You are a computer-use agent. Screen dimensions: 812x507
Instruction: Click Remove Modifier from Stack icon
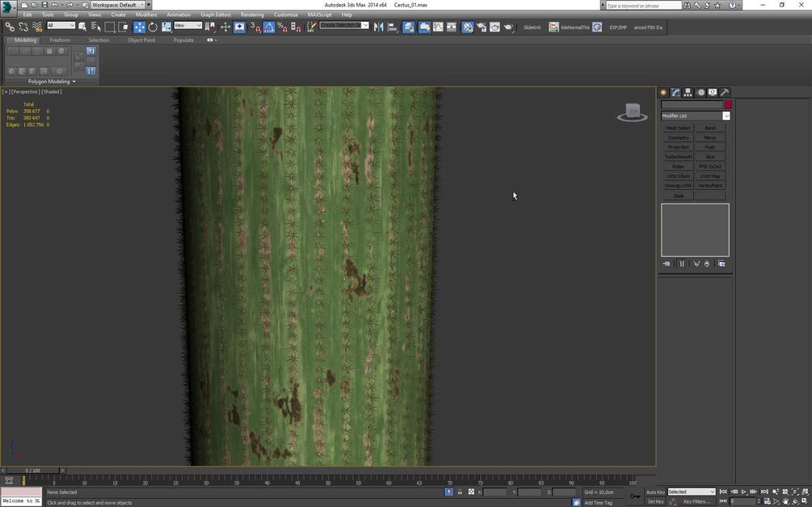tap(707, 264)
